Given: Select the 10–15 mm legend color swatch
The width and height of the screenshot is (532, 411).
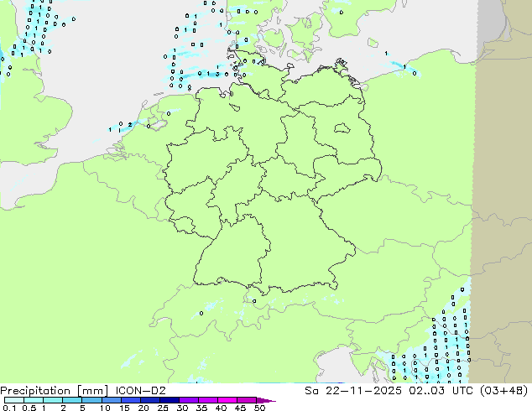Looking at the screenshot, I should point(111,400).
